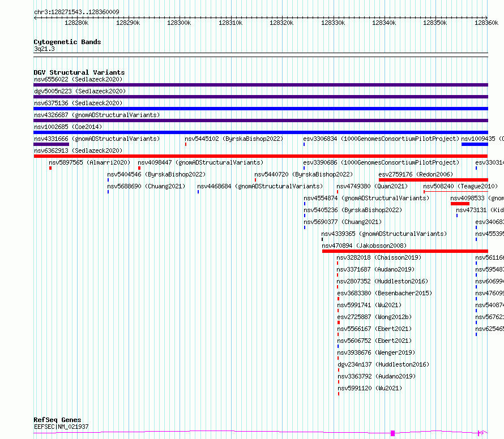Click the chr3:128271543..128360009 coordinate text
This screenshot has height=439, width=504.
pos(76,12)
